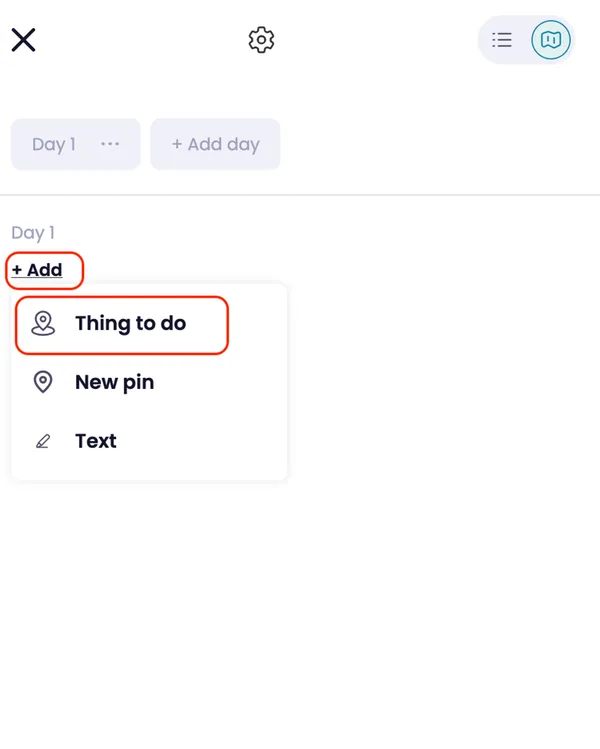Click blank area below the dropdown menu
Viewport: 600px width, 749px height.
pyautogui.click(x=300, y=600)
